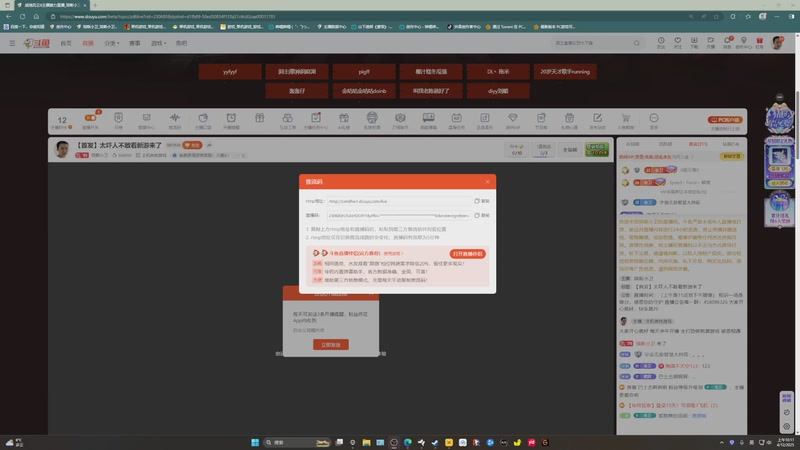Reload the page with the browser refresh icon
Viewport: 800px width, 450px height.
(x=22, y=16)
